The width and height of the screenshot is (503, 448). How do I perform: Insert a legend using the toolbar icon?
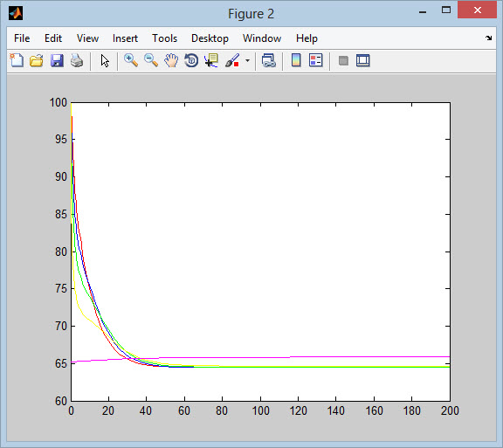click(x=315, y=60)
